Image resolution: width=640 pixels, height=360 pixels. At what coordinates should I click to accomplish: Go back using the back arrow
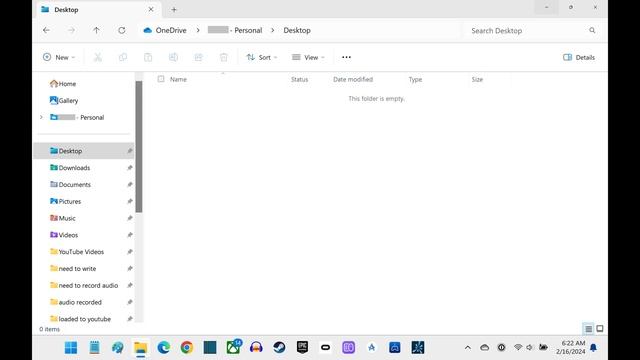click(46, 30)
